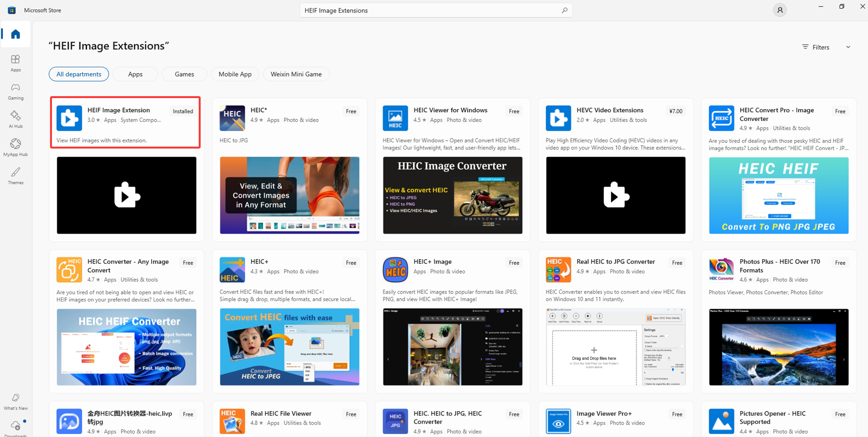Click the Microsoft Store logo icon
This screenshot has width=868, height=437.
12,10
